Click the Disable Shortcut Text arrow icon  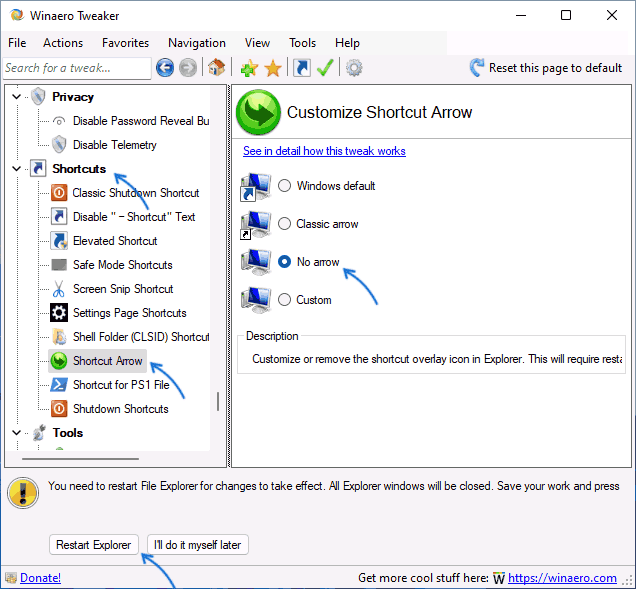[x=59, y=217]
